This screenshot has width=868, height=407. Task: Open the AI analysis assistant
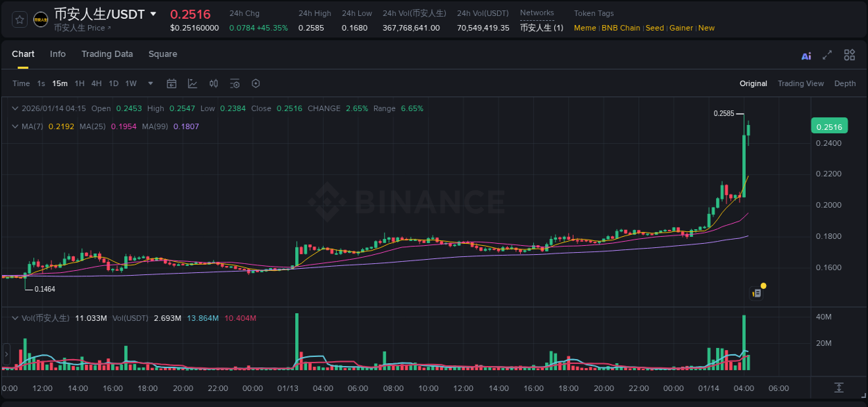point(806,55)
